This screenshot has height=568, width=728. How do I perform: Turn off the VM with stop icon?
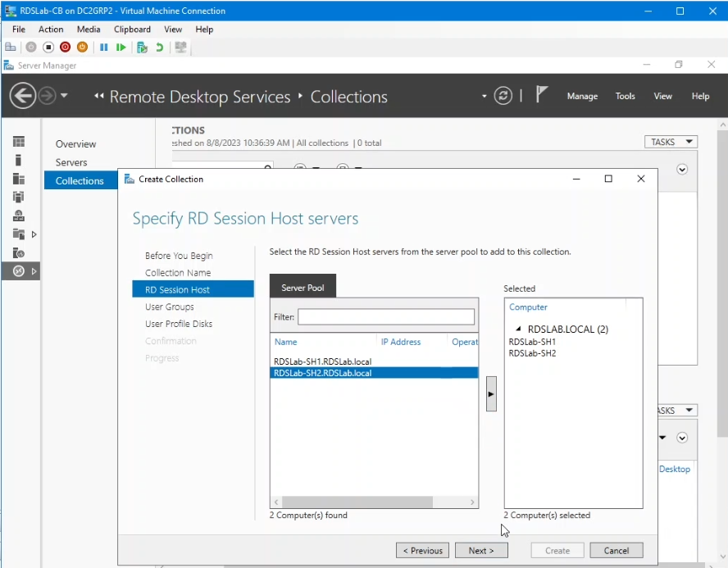(x=48, y=47)
